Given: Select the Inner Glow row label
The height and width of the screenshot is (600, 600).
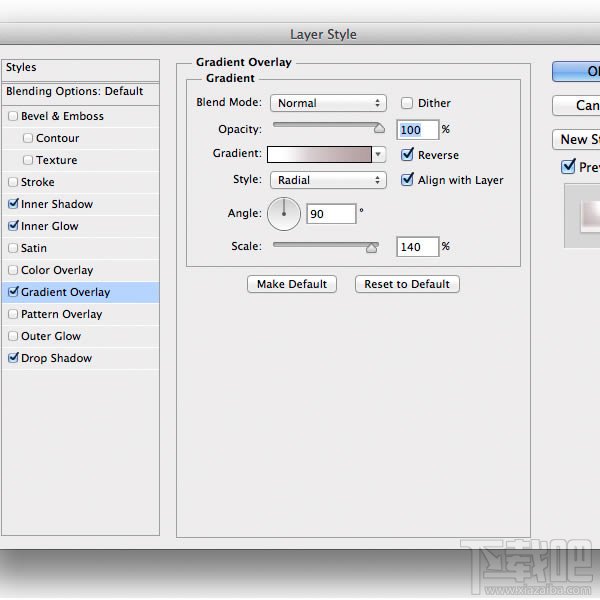Looking at the screenshot, I should (x=50, y=226).
